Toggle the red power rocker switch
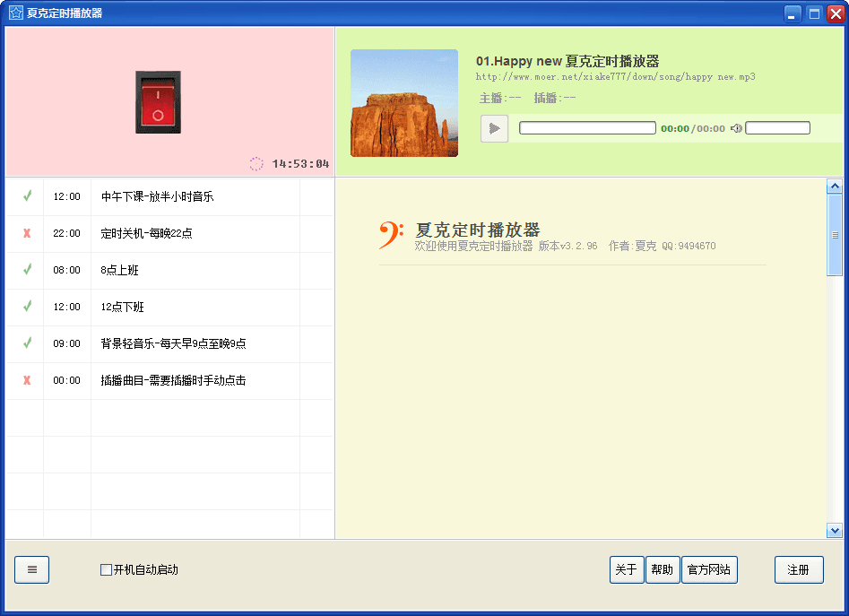This screenshot has width=849, height=616. tap(158, 101)
